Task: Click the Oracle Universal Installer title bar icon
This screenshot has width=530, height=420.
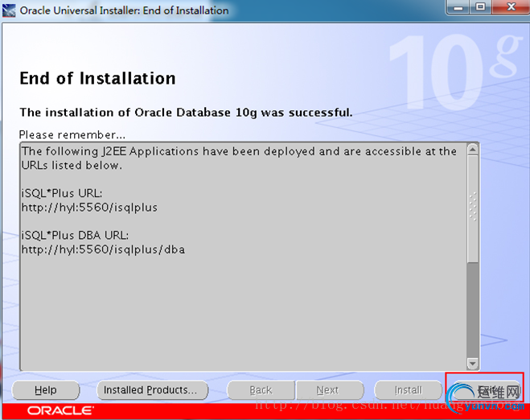Action: pos(9,10)
